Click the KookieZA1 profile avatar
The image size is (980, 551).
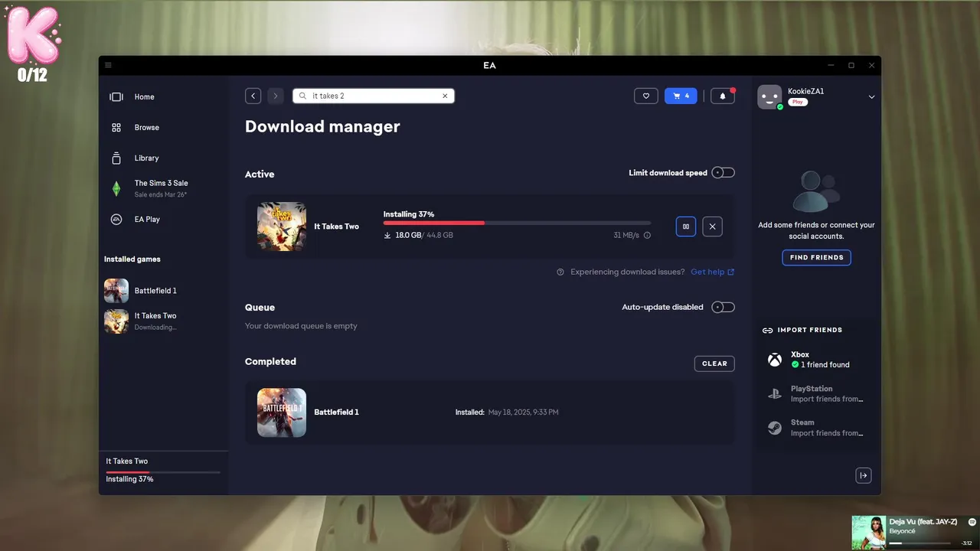tap(769, 97)
